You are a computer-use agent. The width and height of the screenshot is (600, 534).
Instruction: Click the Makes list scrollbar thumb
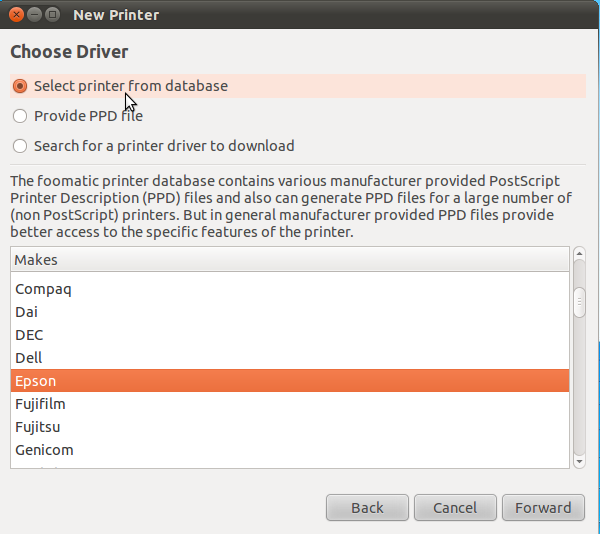pyautogui.click(x=579, y=302)
